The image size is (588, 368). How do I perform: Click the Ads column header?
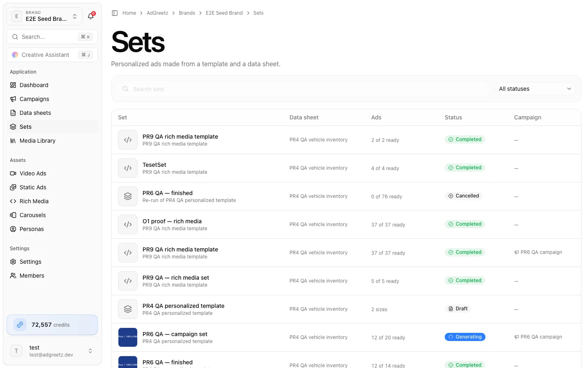pyautogui.click(x=376, y=117)
